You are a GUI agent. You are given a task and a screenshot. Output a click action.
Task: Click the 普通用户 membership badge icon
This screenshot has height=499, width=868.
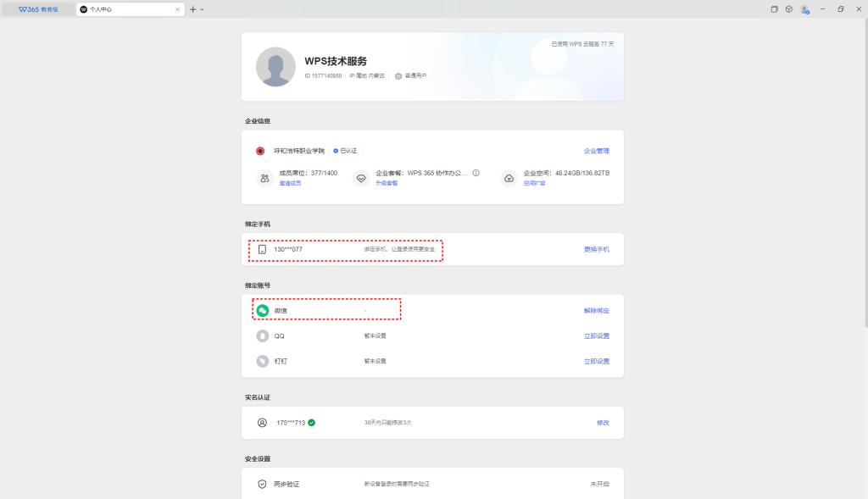point(398,76)
